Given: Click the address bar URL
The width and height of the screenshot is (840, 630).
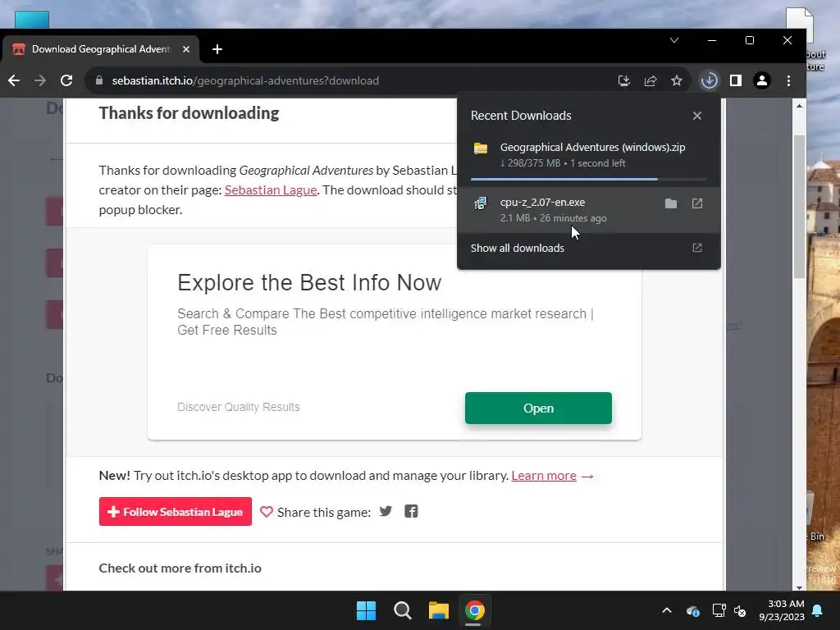Looking at the screenshot, I should pos(245,81).
